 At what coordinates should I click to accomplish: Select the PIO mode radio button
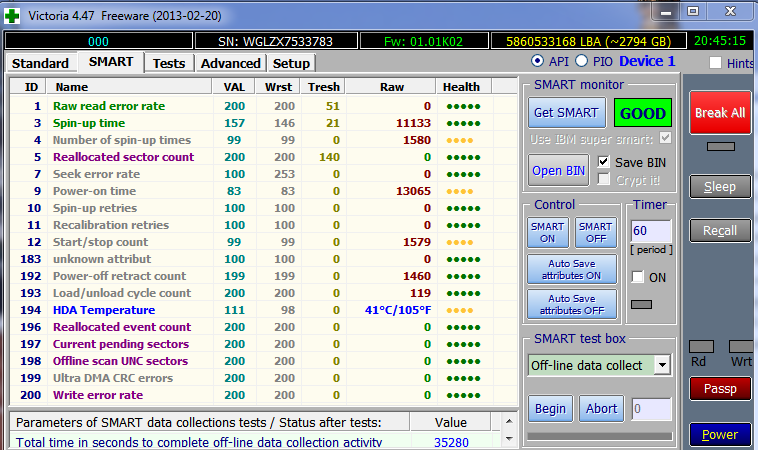582,61
